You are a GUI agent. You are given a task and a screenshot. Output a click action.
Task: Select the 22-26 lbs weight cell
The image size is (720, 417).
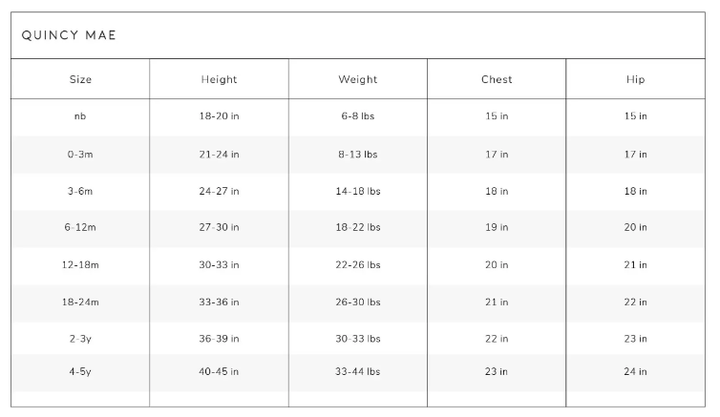pyautogui.click(x=359, y=265)
